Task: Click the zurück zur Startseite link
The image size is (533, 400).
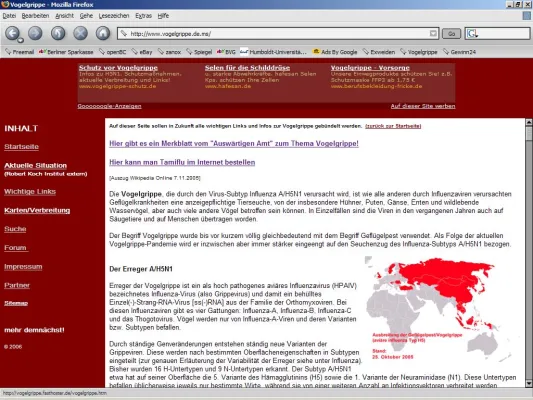Action: (x=393, y=126)
